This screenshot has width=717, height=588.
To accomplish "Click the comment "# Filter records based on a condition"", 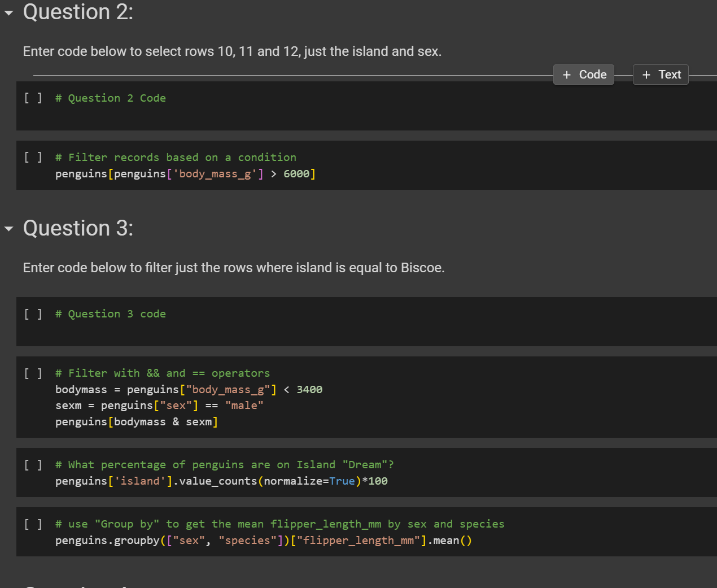I will tap(176, 157).
